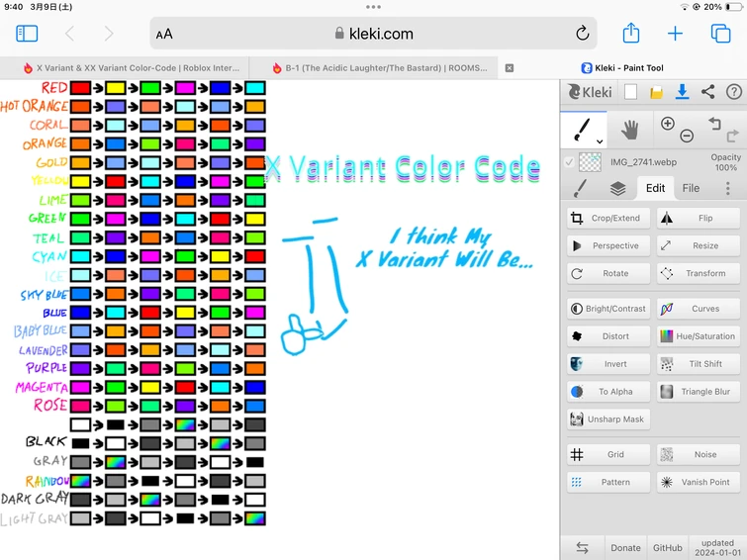Open the Vanish Point filter
The width and height of the screenshot is (747, 560).
tap(699, 482)
